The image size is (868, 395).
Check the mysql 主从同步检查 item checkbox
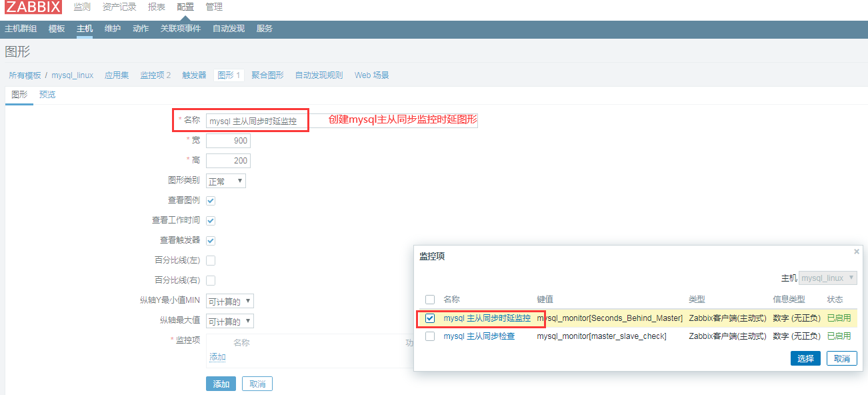point(430,336)
